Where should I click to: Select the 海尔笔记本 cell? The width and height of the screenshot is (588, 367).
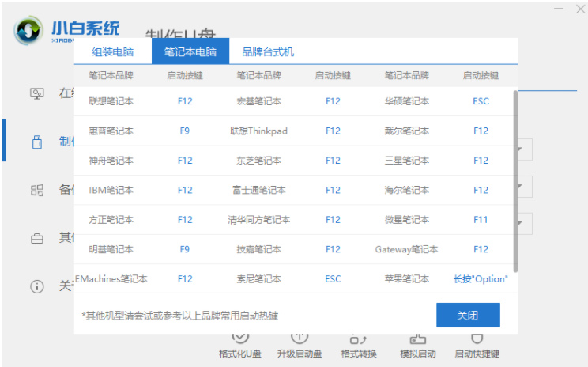point(407,191)
